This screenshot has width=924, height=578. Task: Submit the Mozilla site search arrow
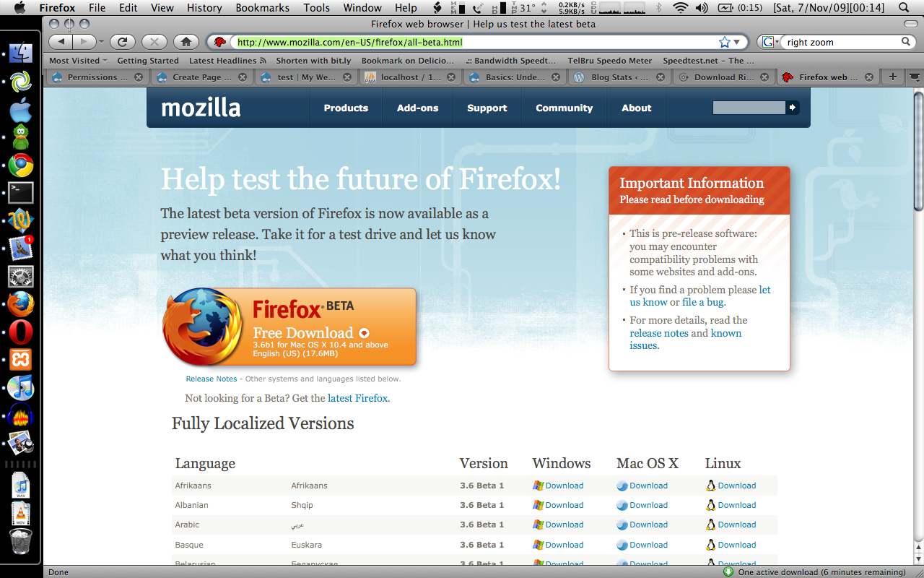793,108
